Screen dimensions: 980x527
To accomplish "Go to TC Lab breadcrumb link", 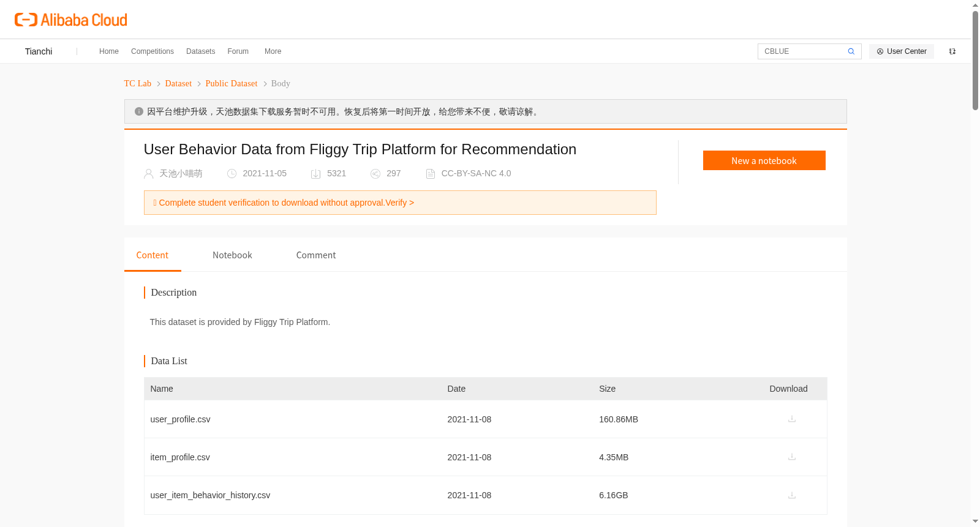I will click(x=138, y=83).
